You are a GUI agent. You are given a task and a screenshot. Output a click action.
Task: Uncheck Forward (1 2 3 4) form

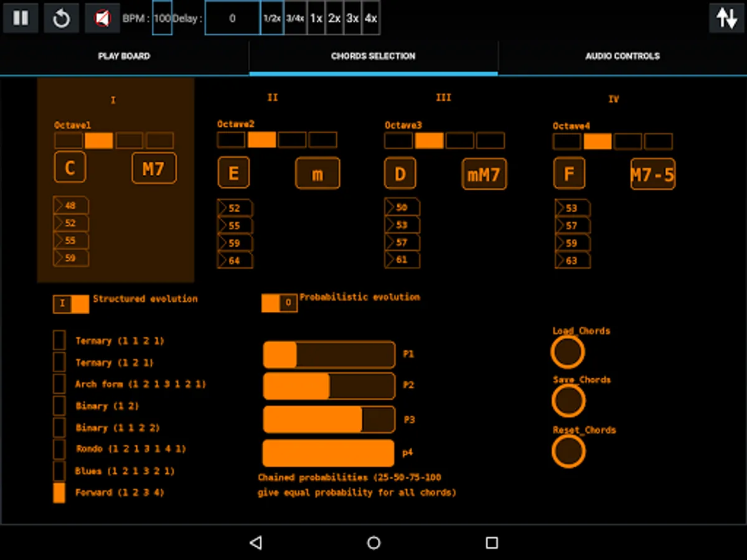[x=59, y=493]
